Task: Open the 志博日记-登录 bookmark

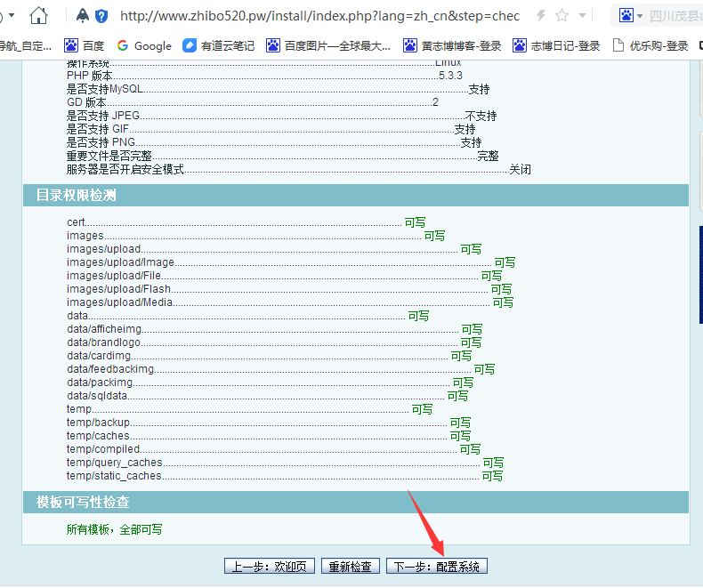Action: pyautogui.click(x=556, y=45)
